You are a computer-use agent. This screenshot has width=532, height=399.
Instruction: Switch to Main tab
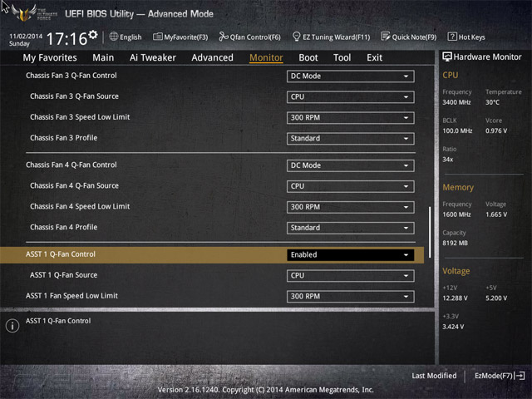point(103,57)
